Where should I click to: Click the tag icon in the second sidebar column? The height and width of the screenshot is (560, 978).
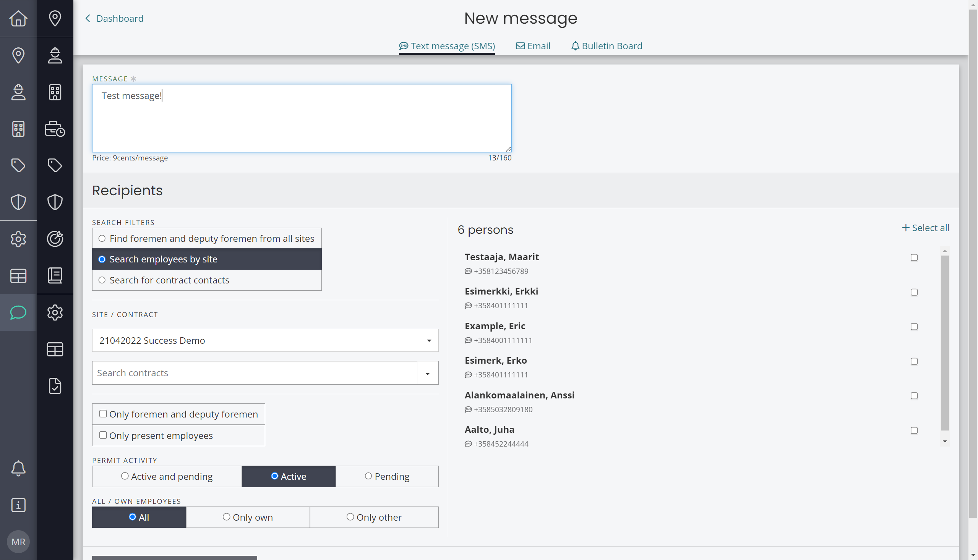pyautogui.click(x=55, y=165)
